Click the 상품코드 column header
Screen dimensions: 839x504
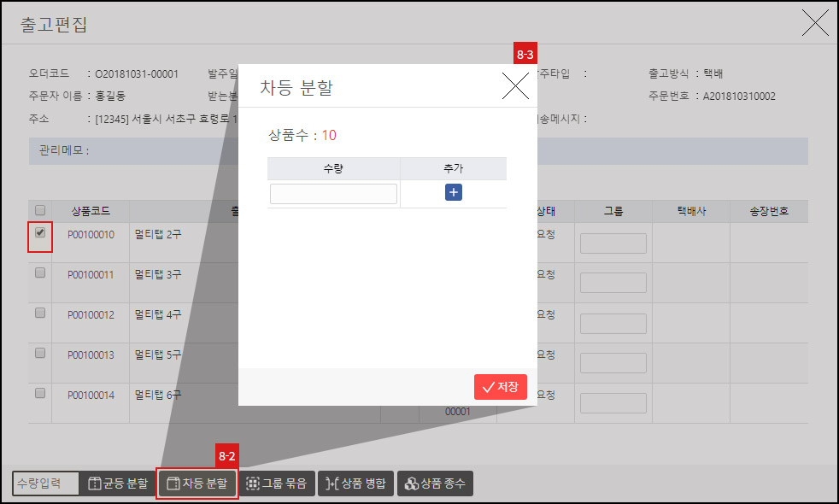click(91, 211)
